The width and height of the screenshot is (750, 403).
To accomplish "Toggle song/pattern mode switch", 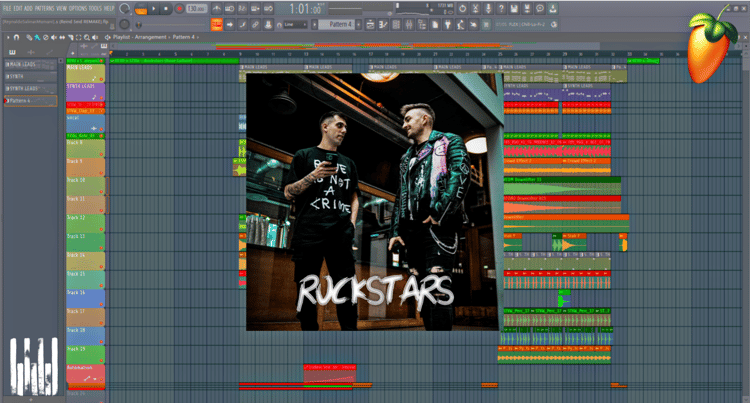I will (141, 9).
